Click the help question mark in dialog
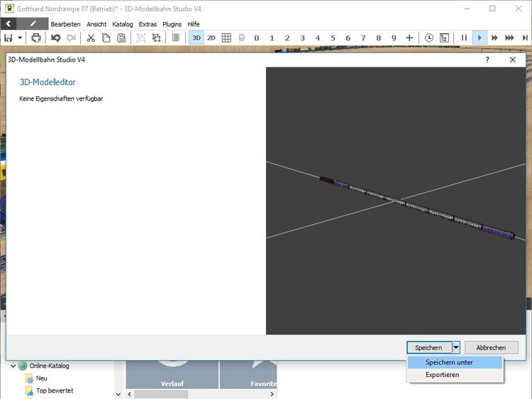Viewport: 532px width, 399px height. 487,60
